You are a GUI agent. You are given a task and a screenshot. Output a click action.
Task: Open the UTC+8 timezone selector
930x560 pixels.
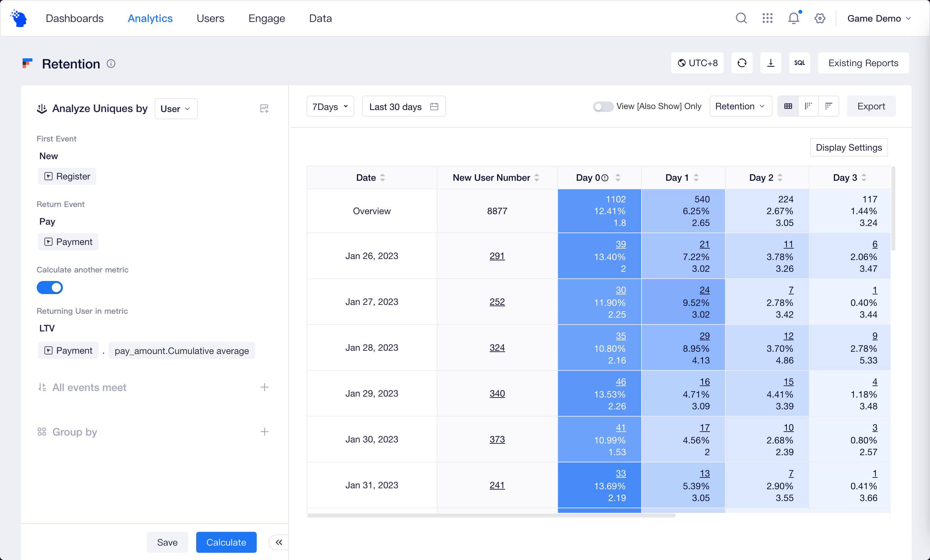click(697, 63)
